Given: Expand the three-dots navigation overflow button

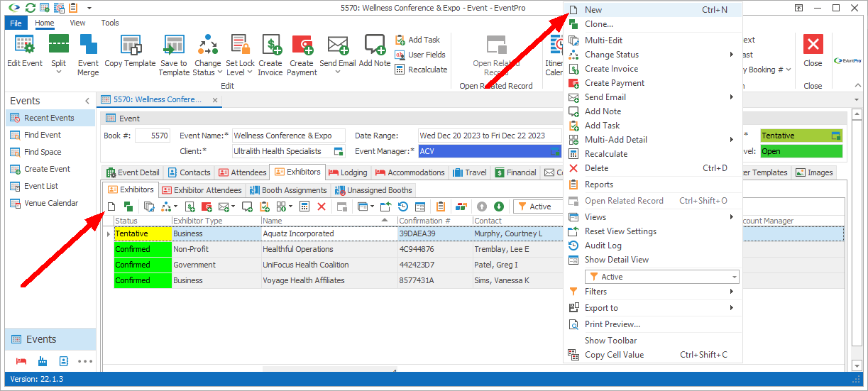Looking at the screenshot, I should click(x=86, y=361).
